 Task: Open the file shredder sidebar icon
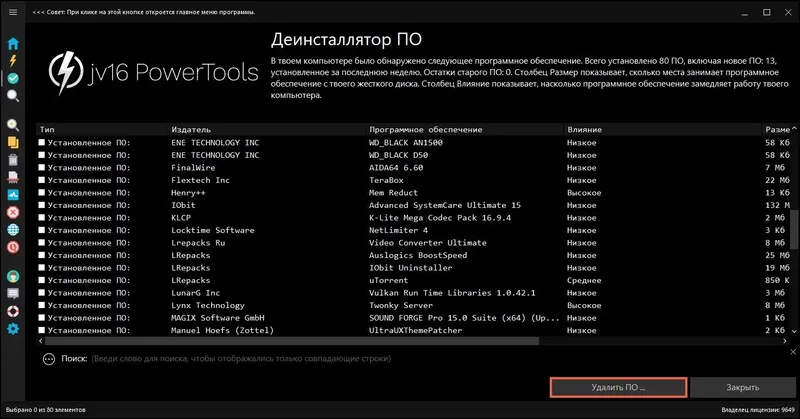[13, 177]
